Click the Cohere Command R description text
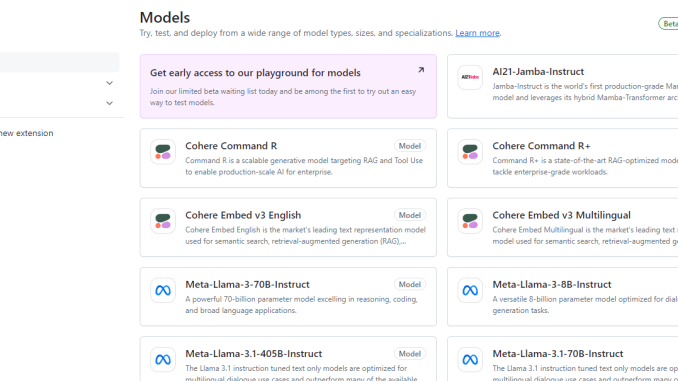Viewport: 678px width, 381px height. pos(304,166)
